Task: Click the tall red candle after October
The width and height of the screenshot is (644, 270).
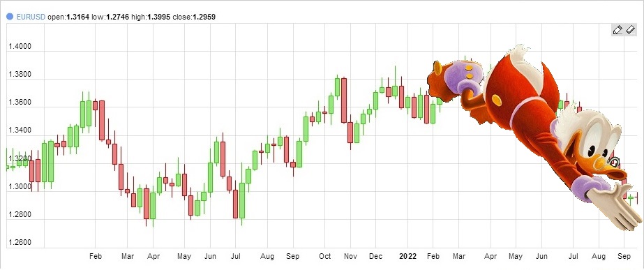Action: 344,100
